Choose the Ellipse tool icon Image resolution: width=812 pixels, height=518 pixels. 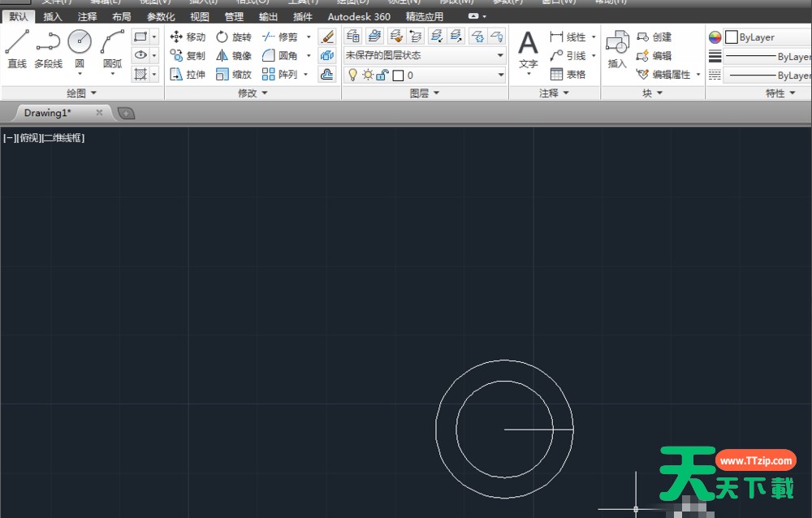(140, 55)
